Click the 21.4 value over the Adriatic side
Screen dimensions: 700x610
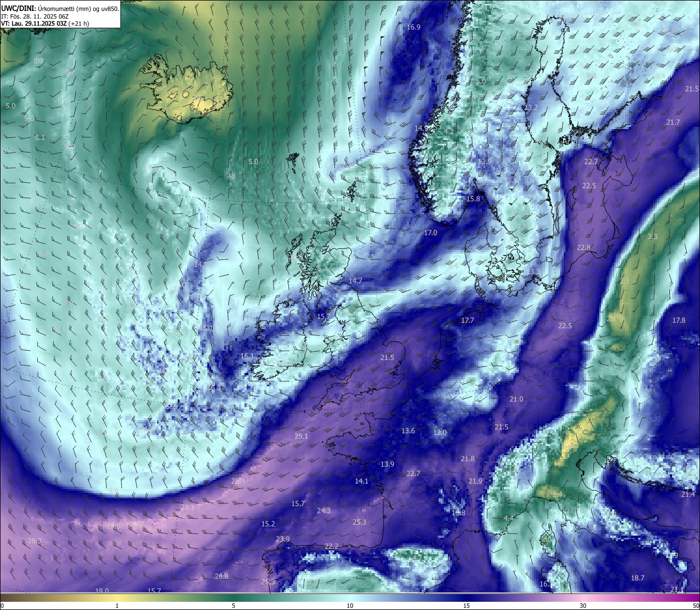(688, 495)
